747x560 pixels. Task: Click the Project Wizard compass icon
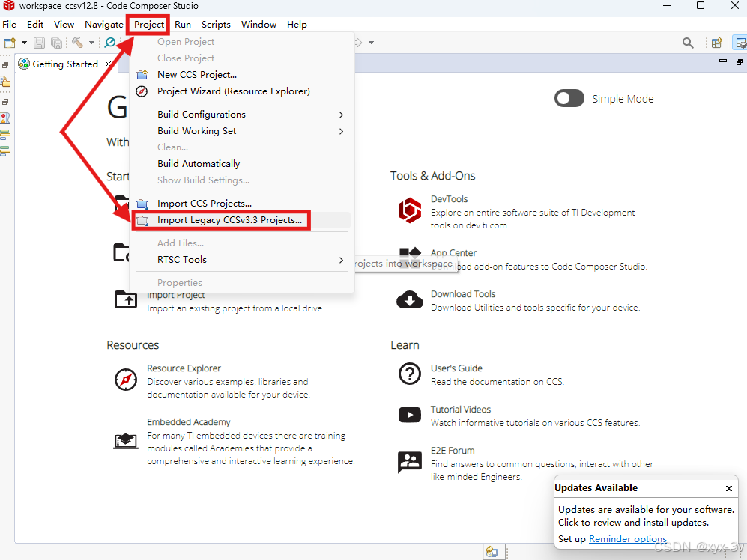(x=142, y=91)
